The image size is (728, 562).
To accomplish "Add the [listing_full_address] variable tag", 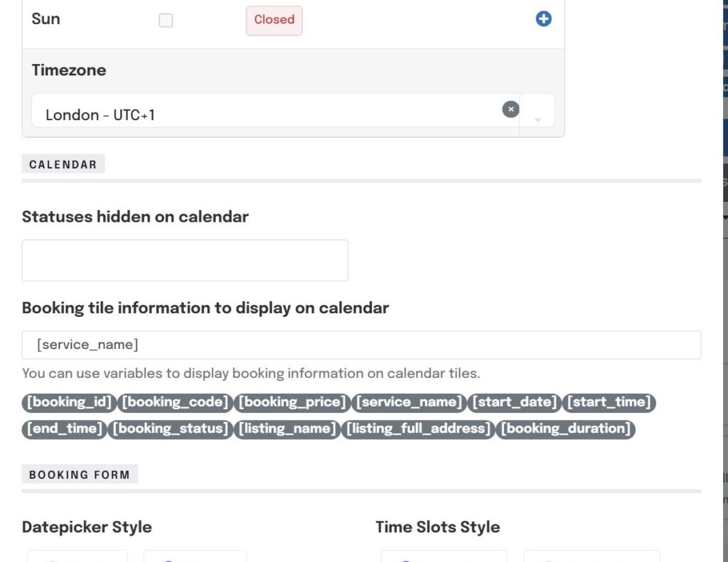I will click(x=417, y=429).
